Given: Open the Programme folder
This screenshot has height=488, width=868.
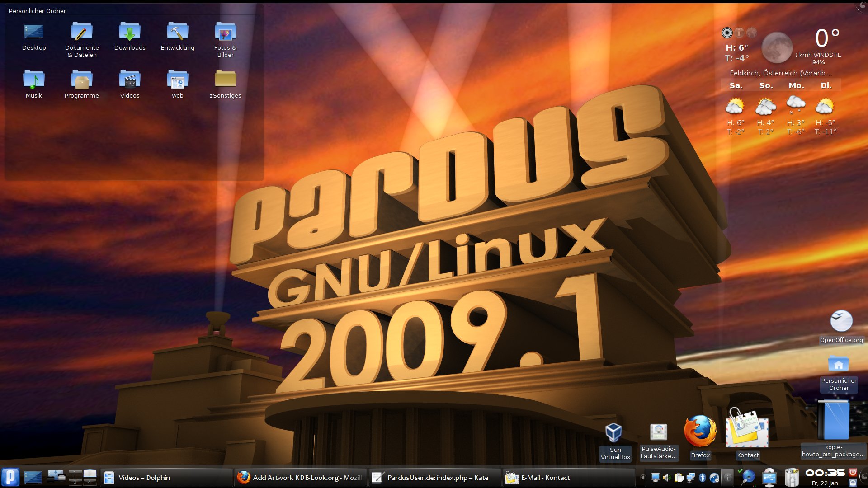Looking at the screenshot, I should click(x=82, y=84).
